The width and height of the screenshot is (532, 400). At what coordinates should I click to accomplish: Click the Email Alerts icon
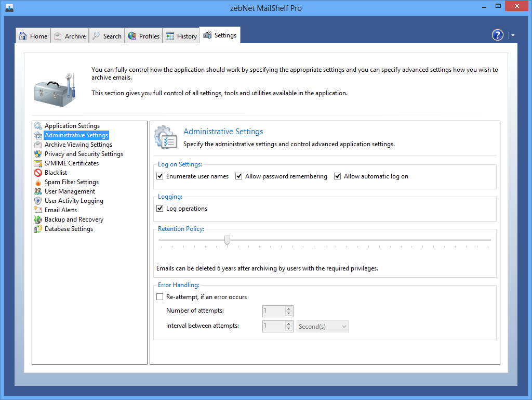38,210
